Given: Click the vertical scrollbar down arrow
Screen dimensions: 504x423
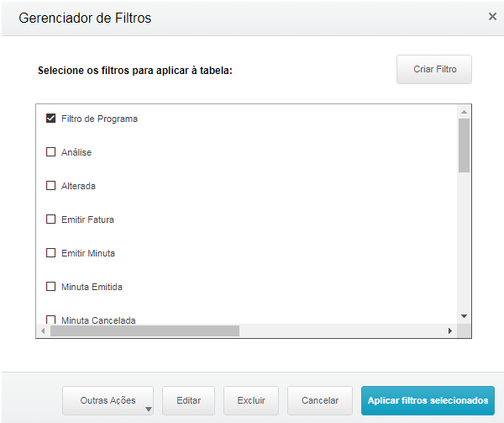Looking at the screenshot, I should [x=464, y=316].
